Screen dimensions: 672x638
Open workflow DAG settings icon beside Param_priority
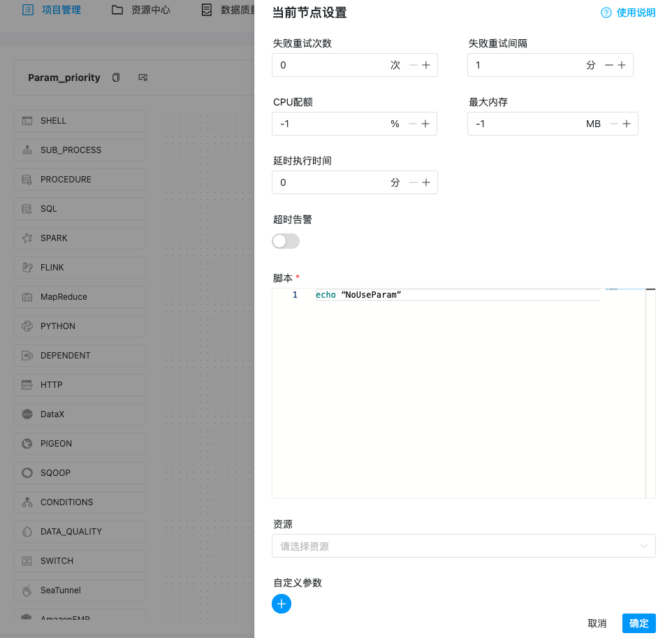coord(143,78)
